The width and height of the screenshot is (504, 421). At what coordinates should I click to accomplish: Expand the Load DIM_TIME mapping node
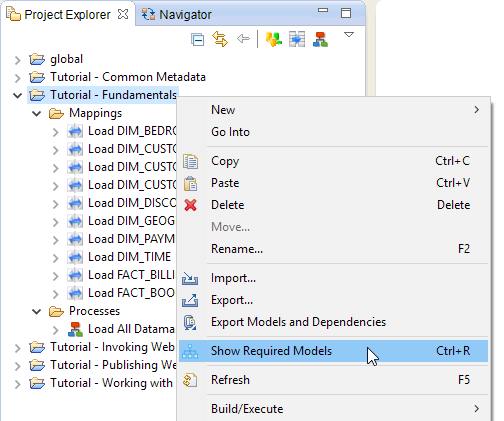tap(56, 258)
